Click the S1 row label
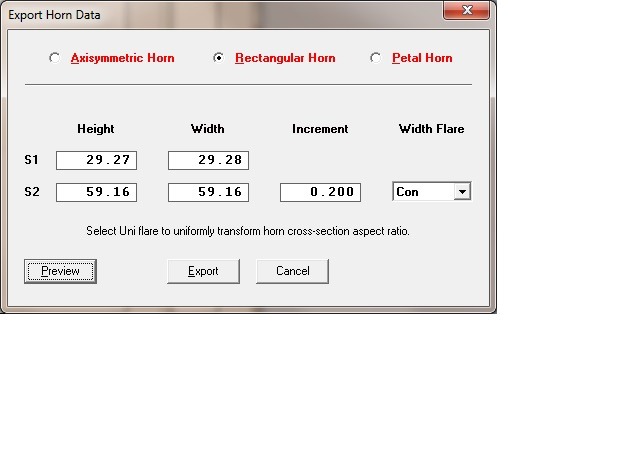The height and width of the screenshot is (470, 628). (32, 160)
